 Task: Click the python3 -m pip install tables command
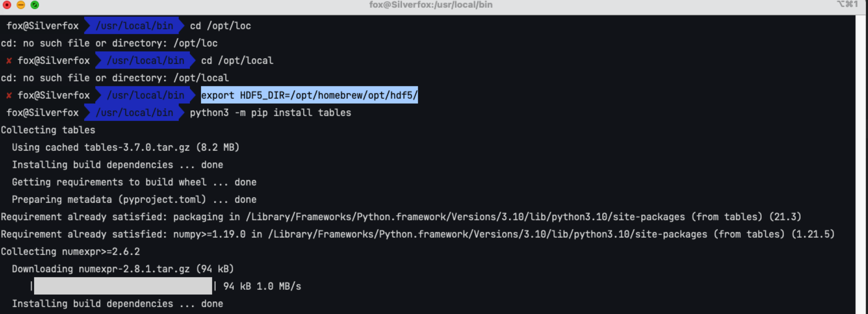(271, 112)
